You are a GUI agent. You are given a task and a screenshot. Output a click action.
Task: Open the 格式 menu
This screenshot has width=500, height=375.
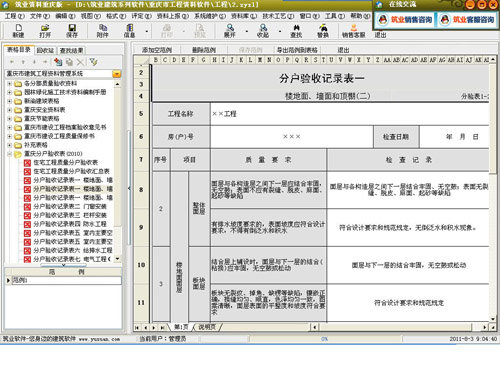point(116,16)
